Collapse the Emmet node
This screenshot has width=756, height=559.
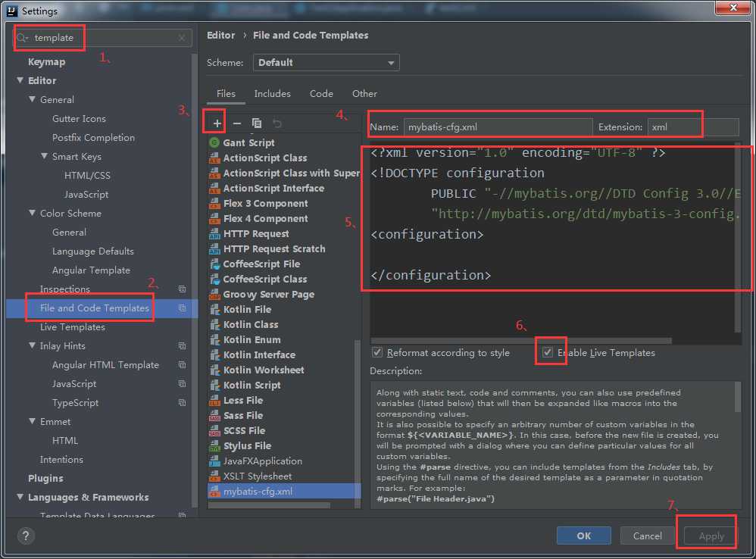pos(32,421)
